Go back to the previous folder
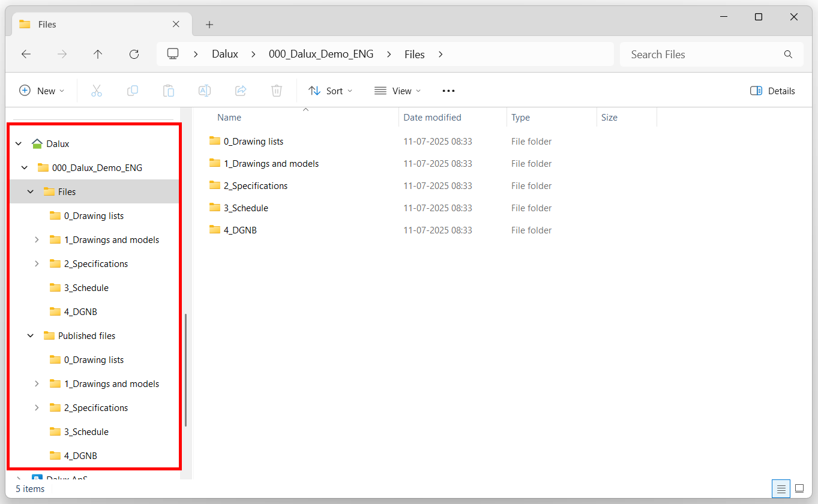 tap(26, 54)
